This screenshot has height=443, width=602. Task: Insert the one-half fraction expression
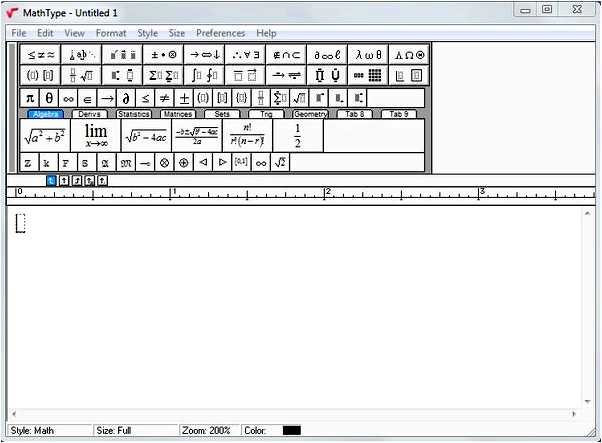coord(298,136)
